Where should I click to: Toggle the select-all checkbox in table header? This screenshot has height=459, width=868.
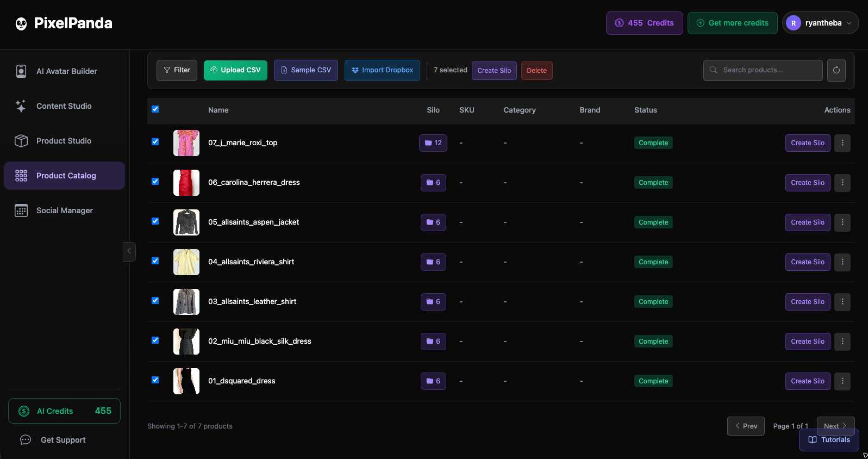coord(155,109)
